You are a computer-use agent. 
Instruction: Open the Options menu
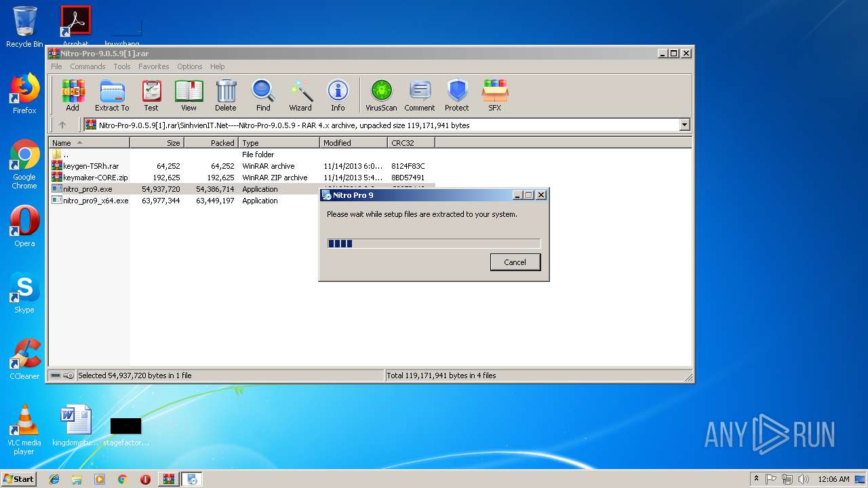[190, 66]
